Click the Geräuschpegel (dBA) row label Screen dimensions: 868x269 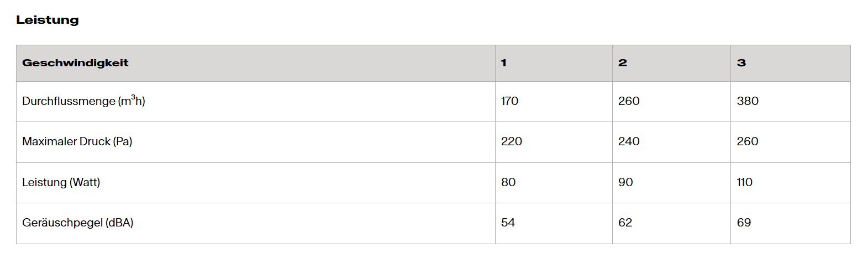78,223
